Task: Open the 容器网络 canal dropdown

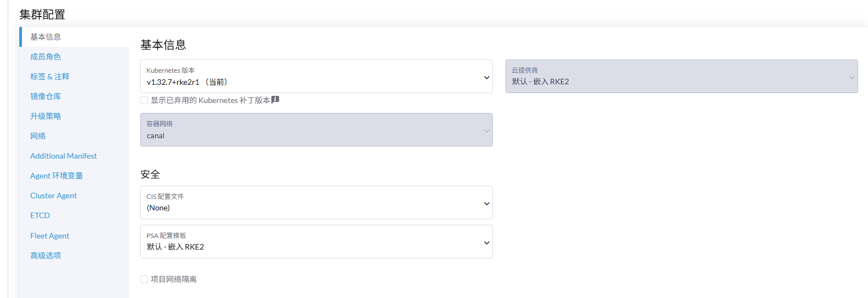Action: (316, 129)
